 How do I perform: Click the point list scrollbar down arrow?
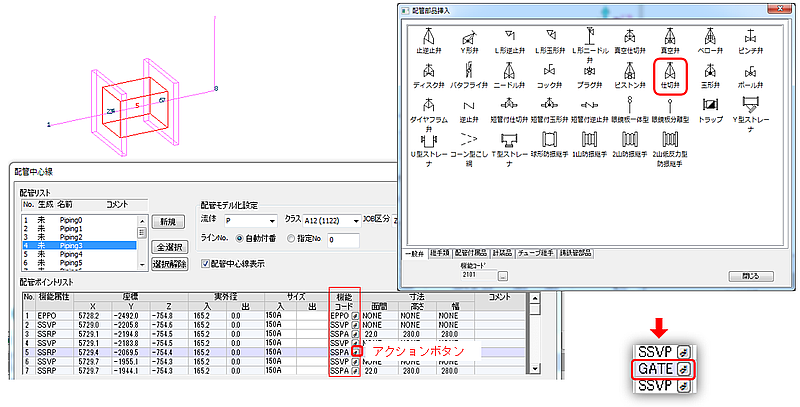(x=535, y=369)
